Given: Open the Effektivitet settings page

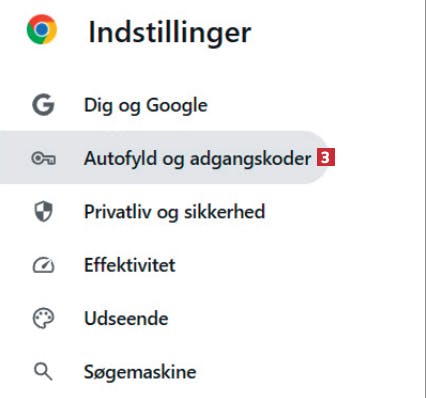Looking at the screenshot, I should pos(163,265).
